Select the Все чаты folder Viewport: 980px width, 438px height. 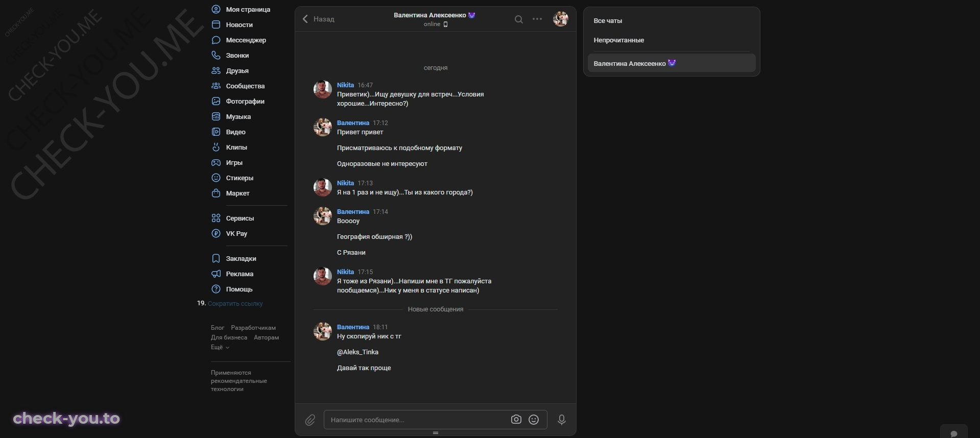coord(672,21)
